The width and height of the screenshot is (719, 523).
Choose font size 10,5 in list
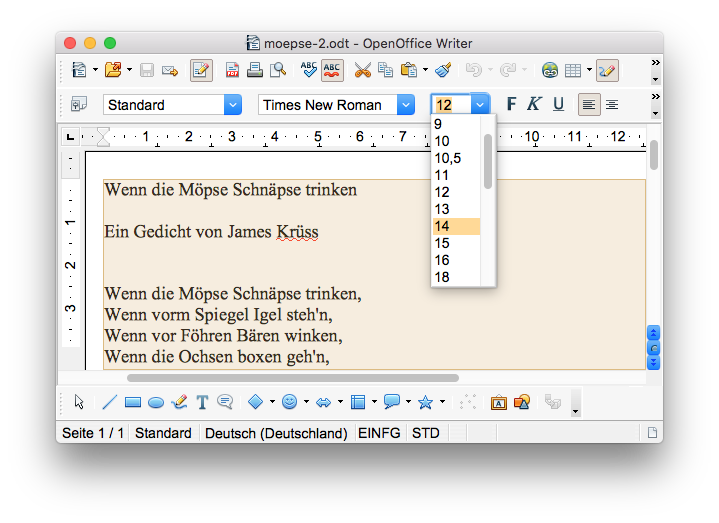456,158
